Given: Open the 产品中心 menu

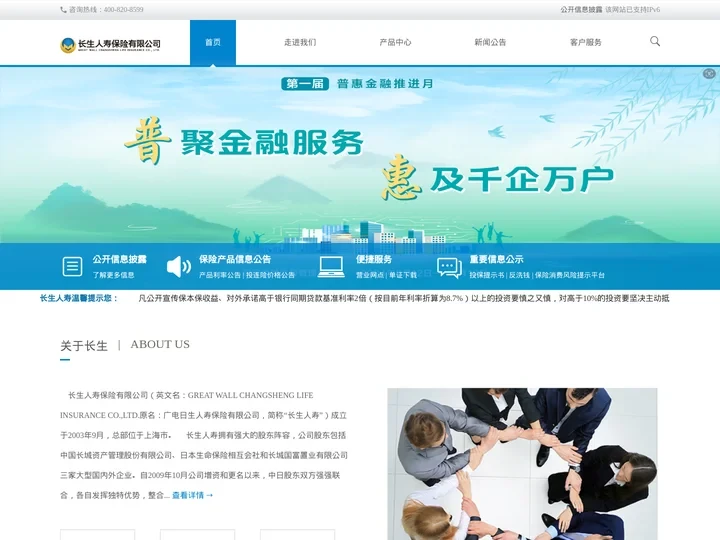Looking at the screenshot, I should [x=395, y=42].
